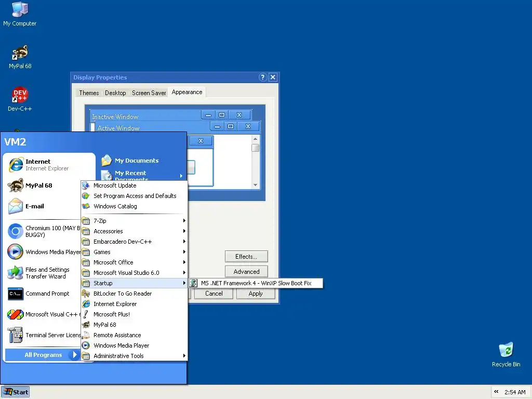Start Remote Assistance from All Programs
Image resolution: width=532 pixels, height=399 pixels.
click(x=135, y=335)
